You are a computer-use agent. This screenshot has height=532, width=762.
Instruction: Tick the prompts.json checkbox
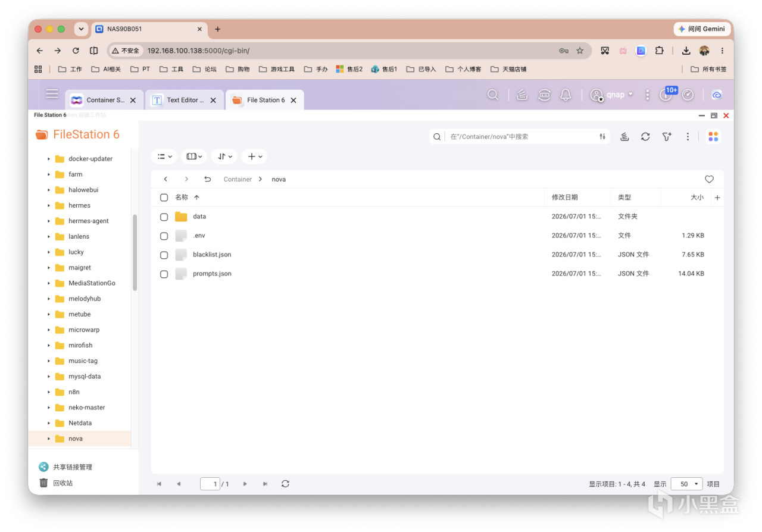coord(164,274)
